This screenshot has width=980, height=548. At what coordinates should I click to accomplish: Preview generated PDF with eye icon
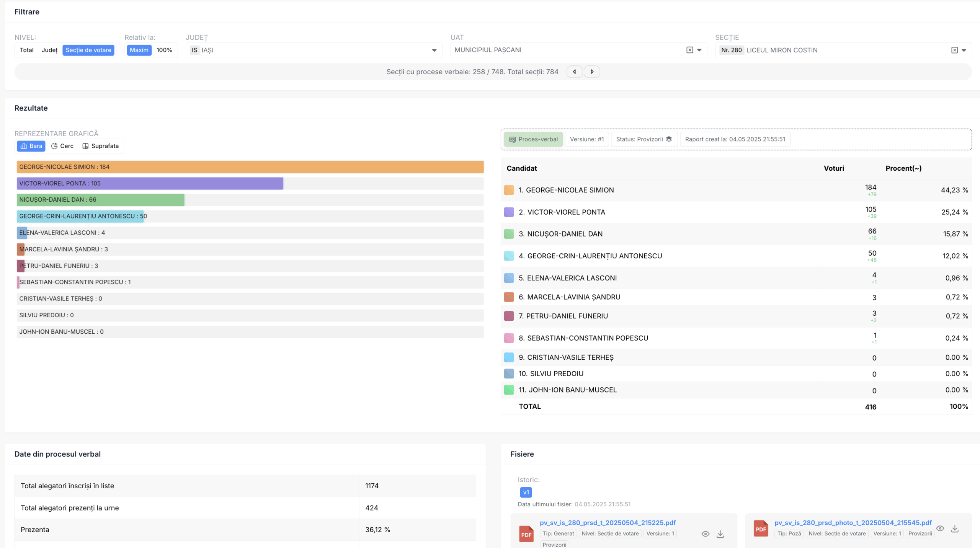click(705, 534)
